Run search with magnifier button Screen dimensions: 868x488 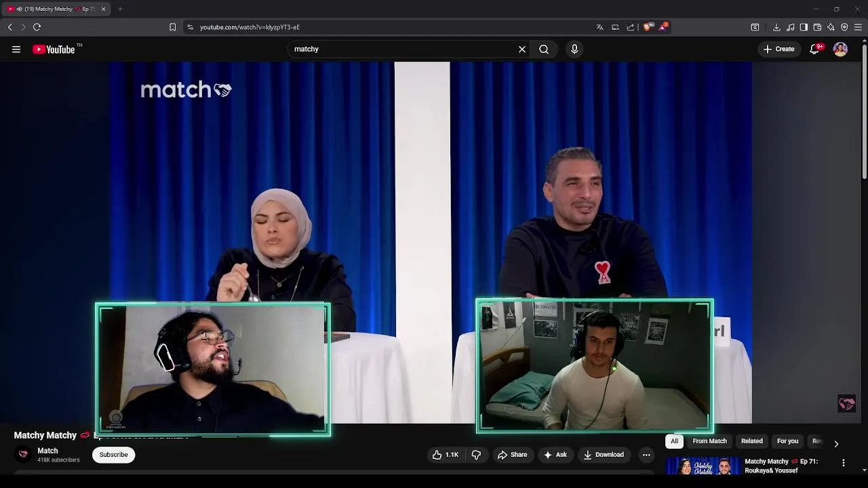point(544,49)
